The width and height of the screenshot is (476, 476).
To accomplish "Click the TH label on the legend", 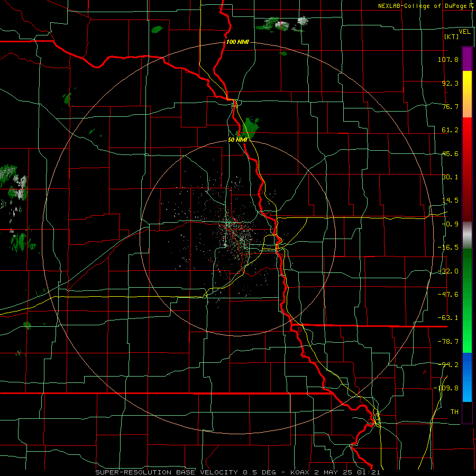I will point(454,412).
